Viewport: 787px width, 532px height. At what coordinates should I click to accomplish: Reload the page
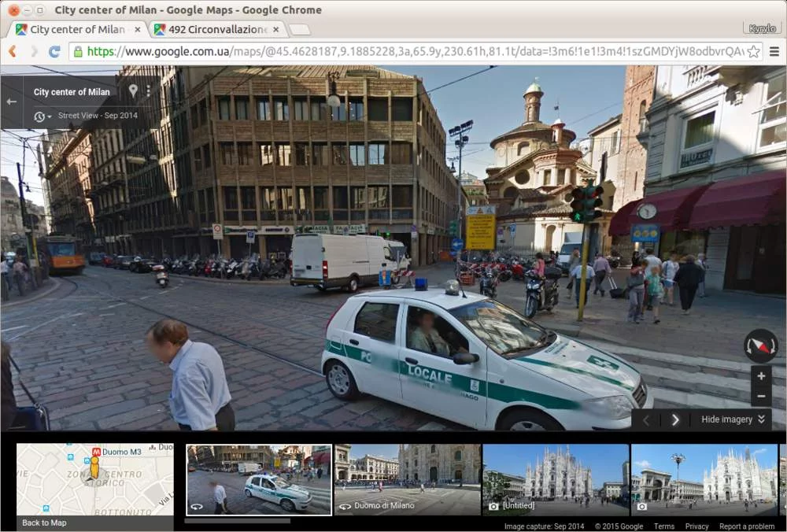[54, 51]
